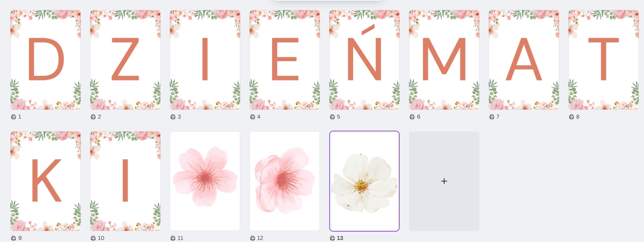
Task: Click the print icon beside page 13
Action: click(332, 238)
